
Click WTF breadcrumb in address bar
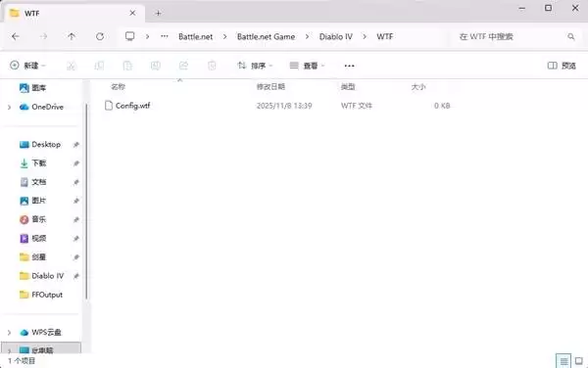385,36
